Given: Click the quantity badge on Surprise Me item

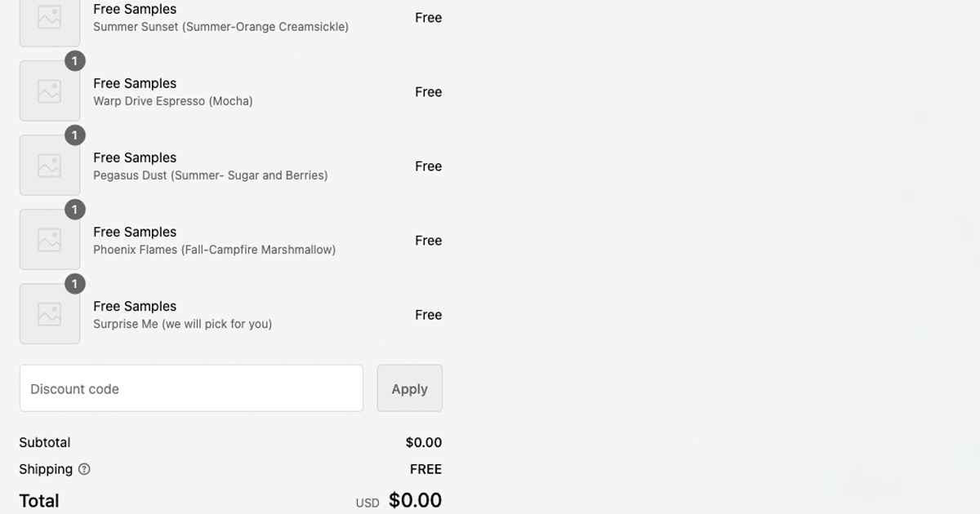Looking at the screenshot, I should point(74,283).
